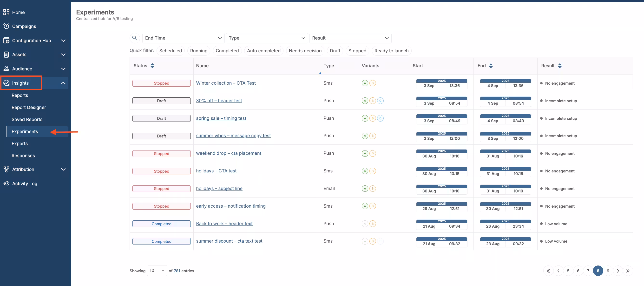This screenshot has height=286, width=644.
Task: Enable the Ready to launch filter
Action: (x=391, y=51)
